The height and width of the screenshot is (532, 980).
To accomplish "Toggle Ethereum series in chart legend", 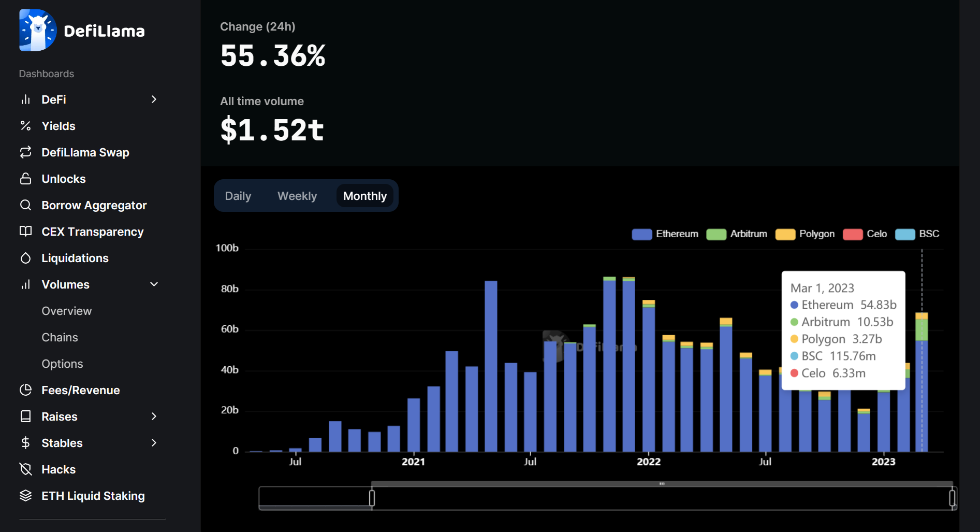I will click(x=665, y=234).
